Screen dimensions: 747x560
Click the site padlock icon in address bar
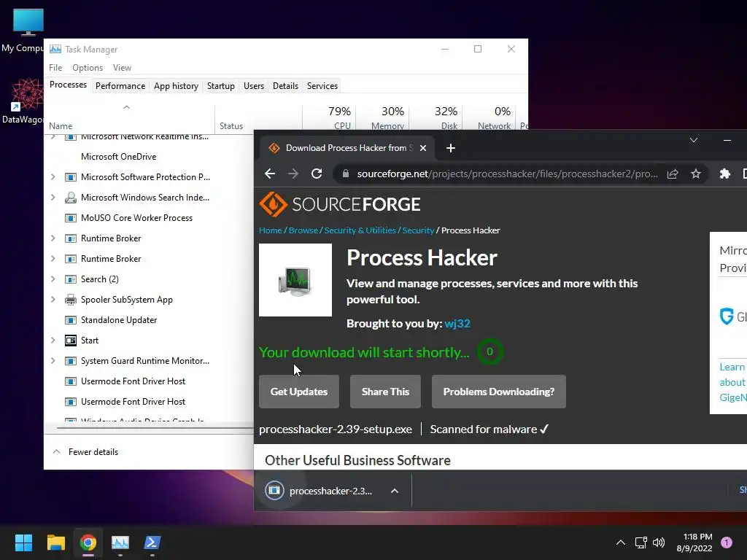coord(345,174)
